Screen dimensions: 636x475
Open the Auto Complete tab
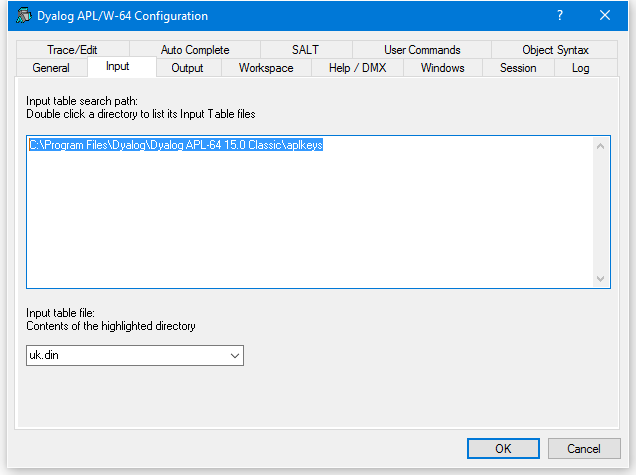[x=195, y=50]
